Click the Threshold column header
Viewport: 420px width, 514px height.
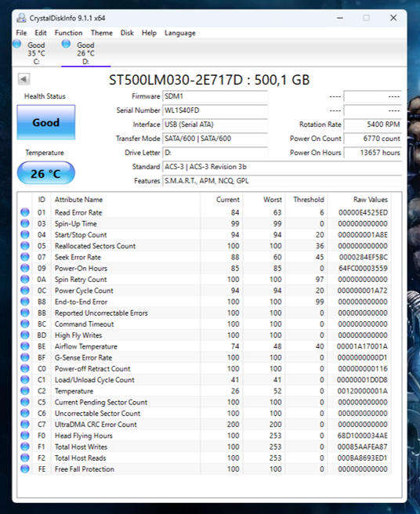coord(309,200)
